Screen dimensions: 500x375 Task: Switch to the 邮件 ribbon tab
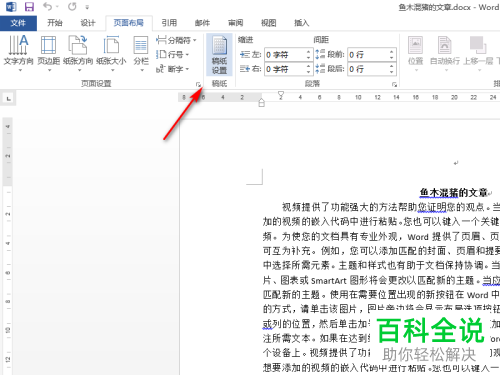tap(202, 23)
